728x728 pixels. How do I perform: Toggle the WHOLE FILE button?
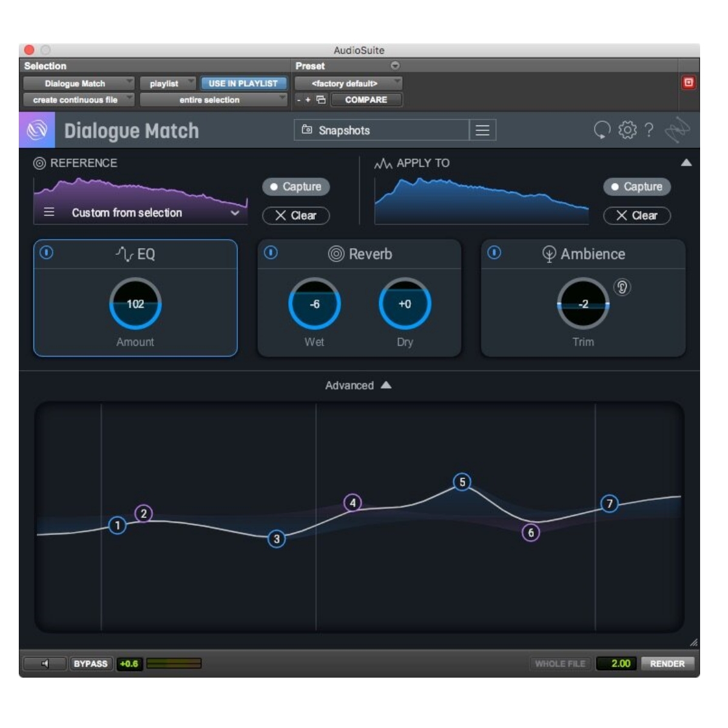point(560,664)
